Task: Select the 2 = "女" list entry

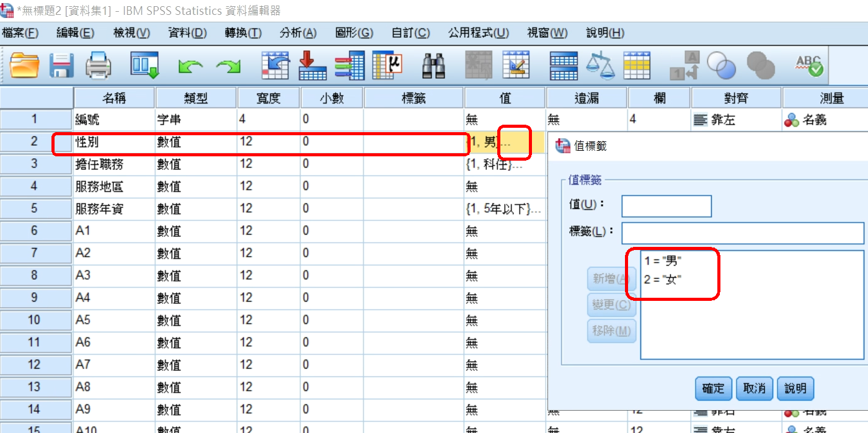Action: [x=663, y=280]
